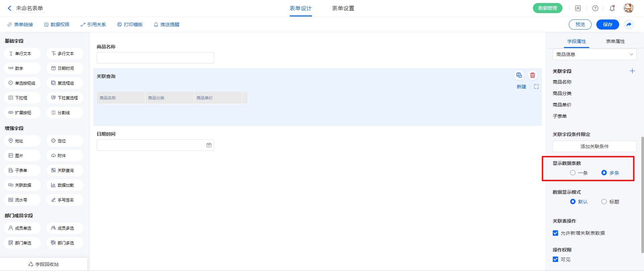Switch to 表单设置 tab

343,8
